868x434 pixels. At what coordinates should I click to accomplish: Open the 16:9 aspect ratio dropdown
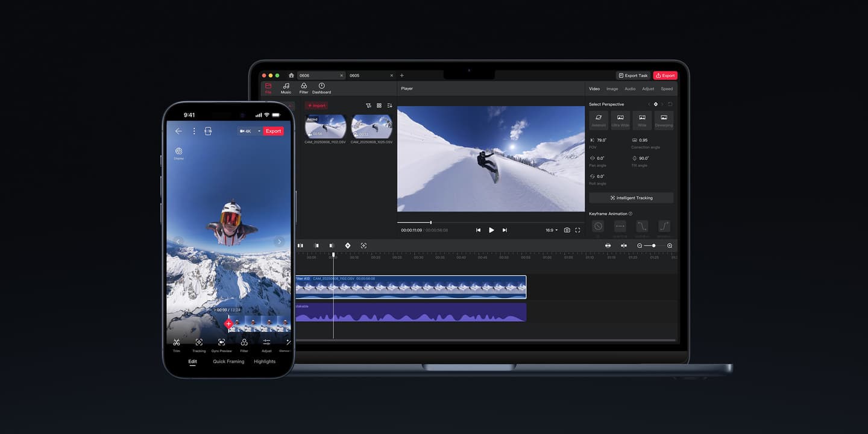[x=552, y=230]
